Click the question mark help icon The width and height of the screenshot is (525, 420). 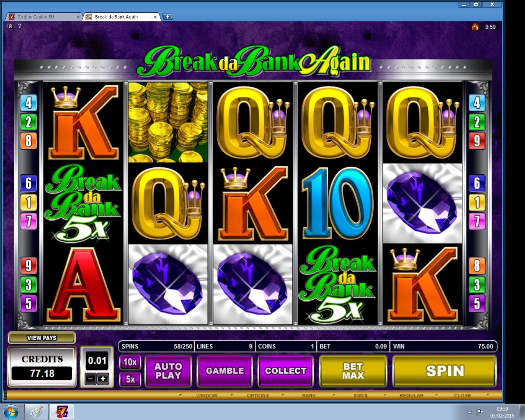20,26
